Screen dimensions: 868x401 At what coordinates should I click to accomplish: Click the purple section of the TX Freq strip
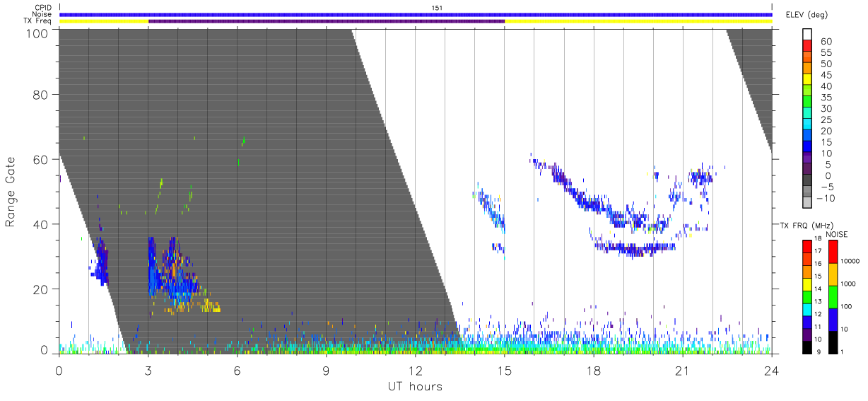tap(327, 21)
